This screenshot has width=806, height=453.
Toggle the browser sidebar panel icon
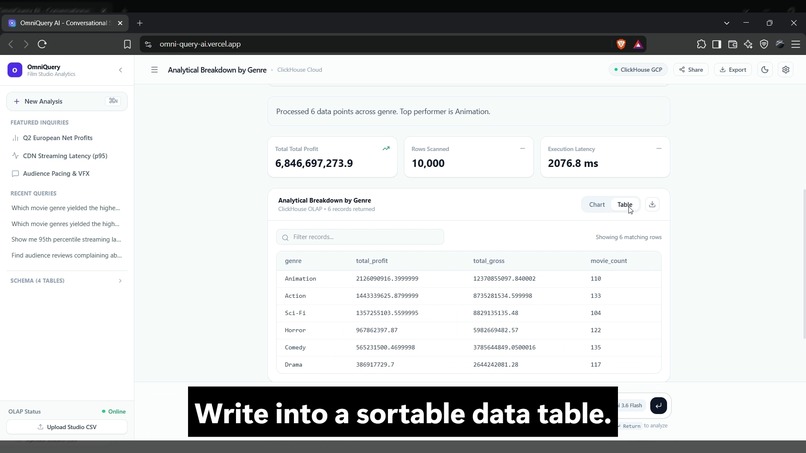[x=717, y=44]
